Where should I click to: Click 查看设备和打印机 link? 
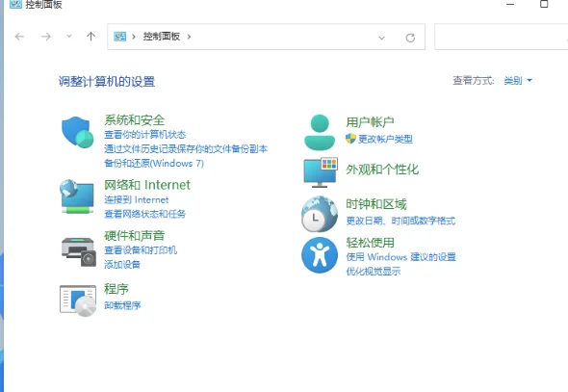click(x=141, y=250)
